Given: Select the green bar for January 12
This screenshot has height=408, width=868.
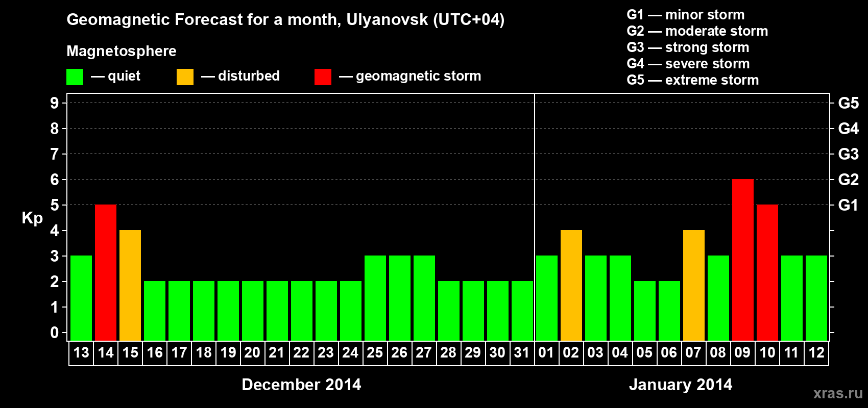Looking at the screenshot, I should [816, 298].
